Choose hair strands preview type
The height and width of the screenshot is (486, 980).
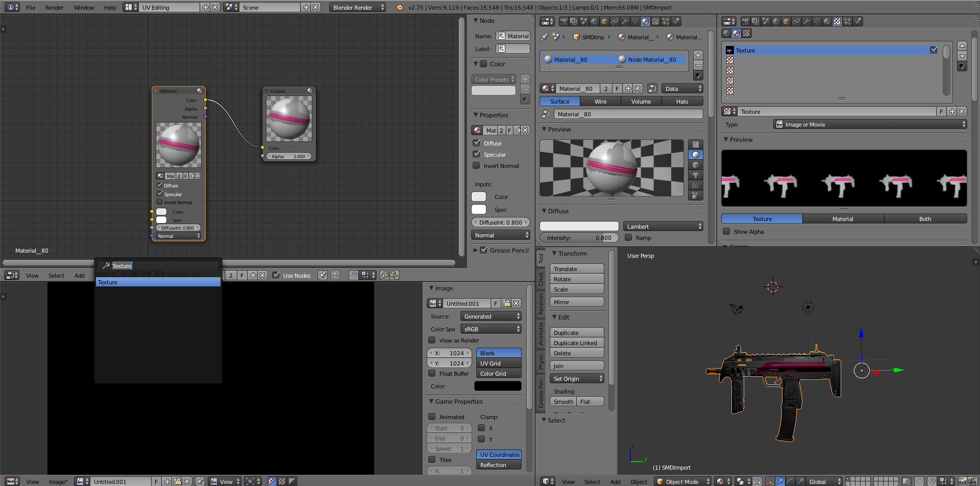coord(695,185)
